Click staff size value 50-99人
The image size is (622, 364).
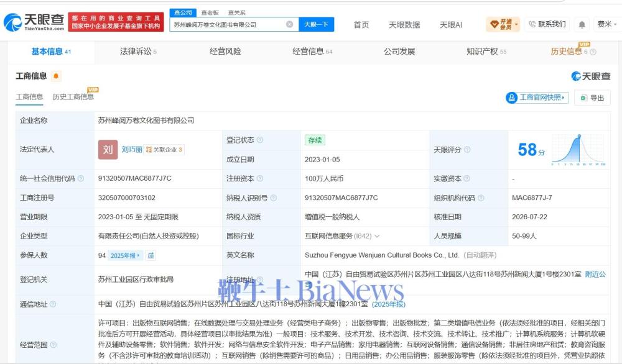tap(524, 236)
